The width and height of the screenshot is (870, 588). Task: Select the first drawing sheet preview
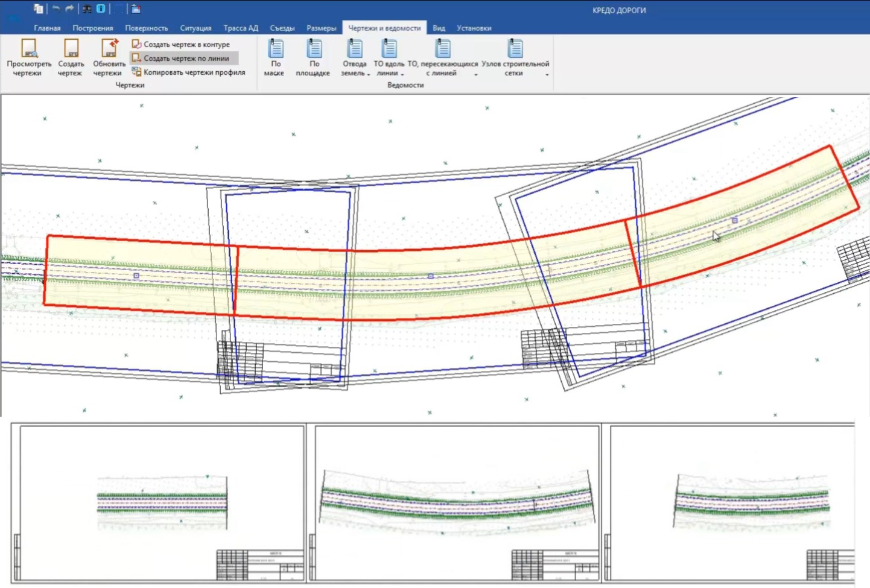pyautogui.click(x=159, y=504)
